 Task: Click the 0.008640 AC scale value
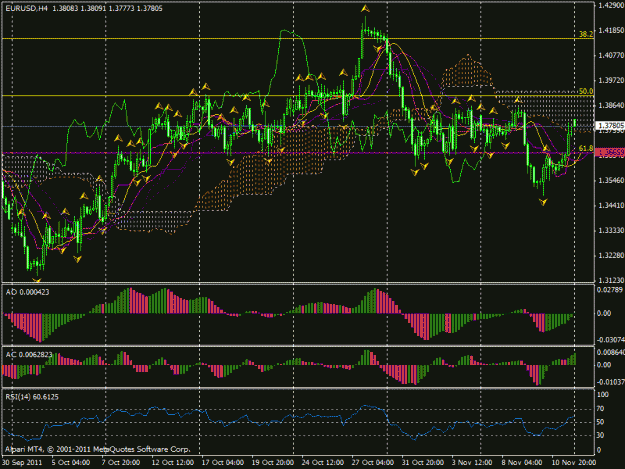coord(610,352)
